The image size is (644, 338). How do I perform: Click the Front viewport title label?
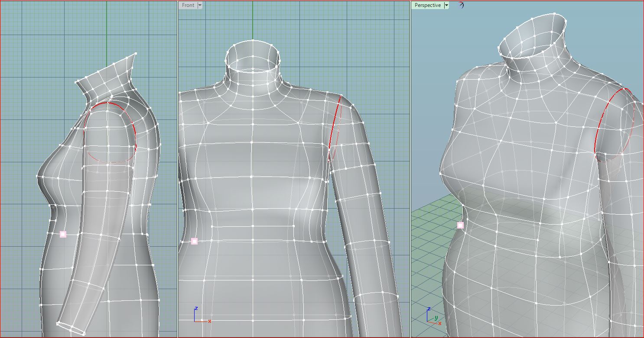pos(188,5)
